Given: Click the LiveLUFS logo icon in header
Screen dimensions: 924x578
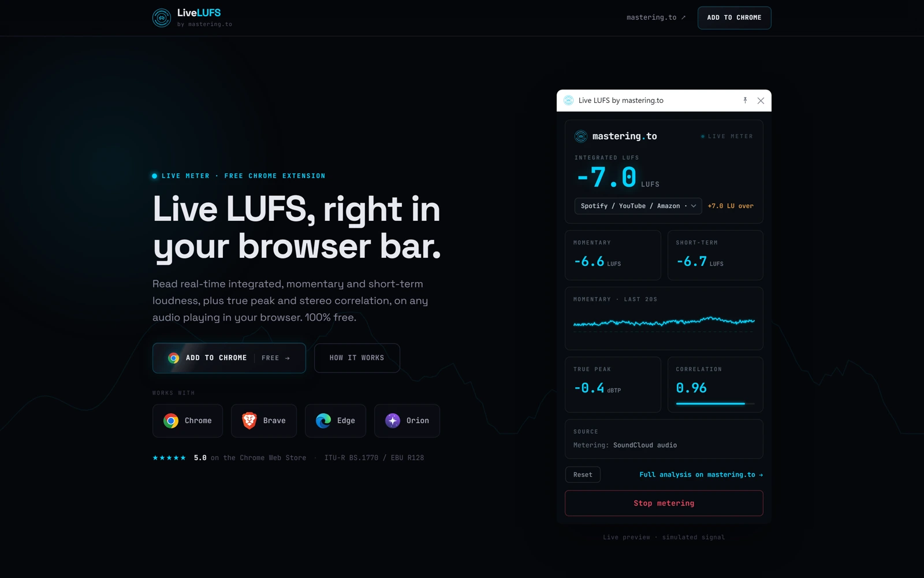Looking at the screenshot, I should [162, 18].
